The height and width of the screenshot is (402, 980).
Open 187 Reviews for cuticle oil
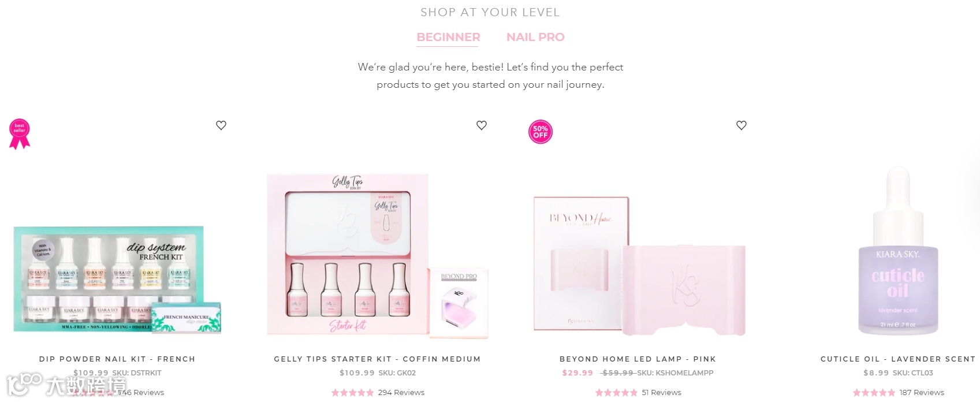point(922,392)
